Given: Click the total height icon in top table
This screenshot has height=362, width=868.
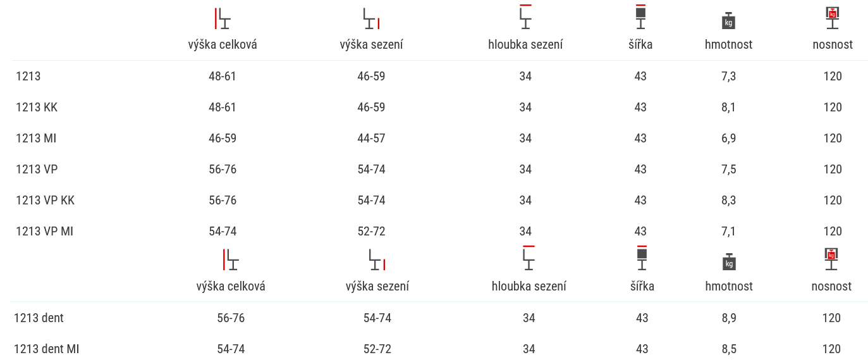Looking at the screenshot, I should pyautogui.click(x=223, y=18).
